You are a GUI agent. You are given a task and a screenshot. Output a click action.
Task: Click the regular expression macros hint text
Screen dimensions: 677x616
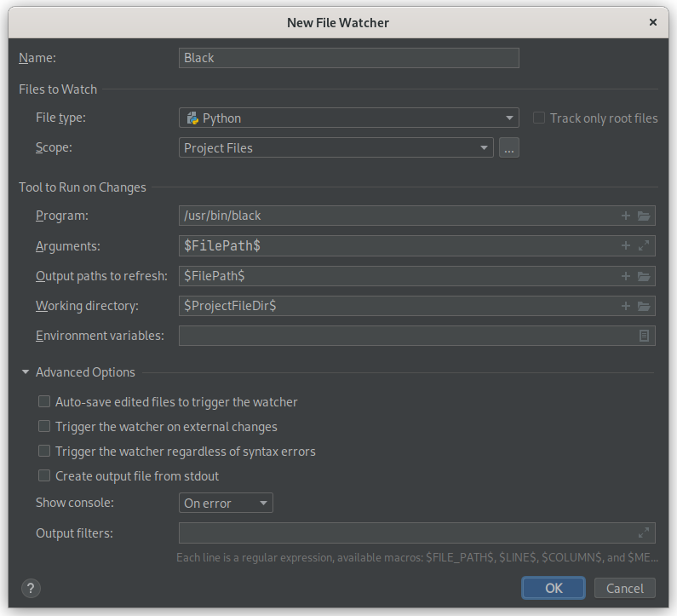click(x=417, y=558)
